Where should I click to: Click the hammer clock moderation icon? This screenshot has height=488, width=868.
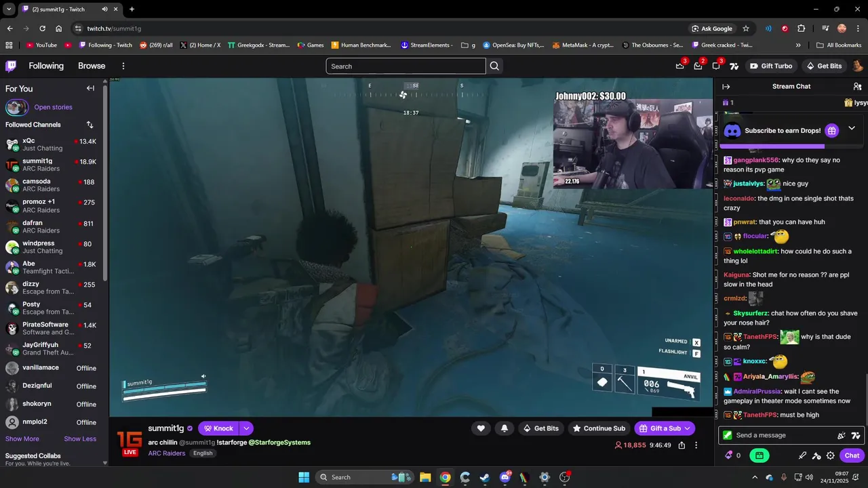pos(816,455)
